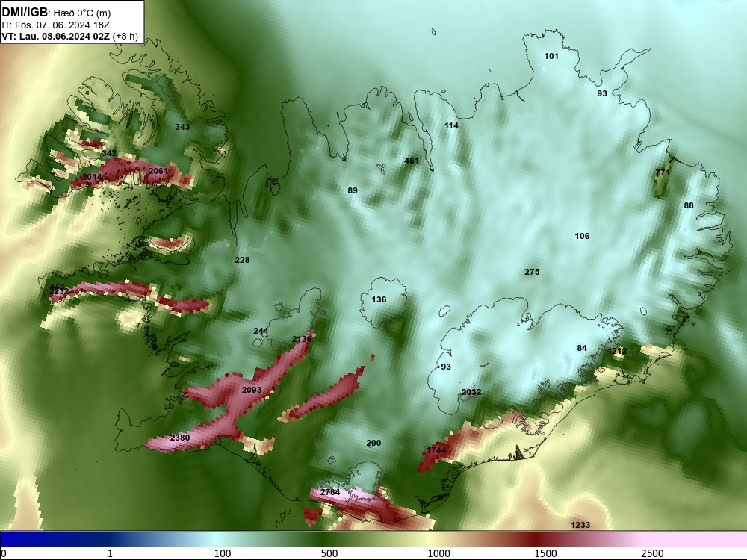Click the map value 275
The width and height of the screenshot is (747, 560).
click(532, 272)
